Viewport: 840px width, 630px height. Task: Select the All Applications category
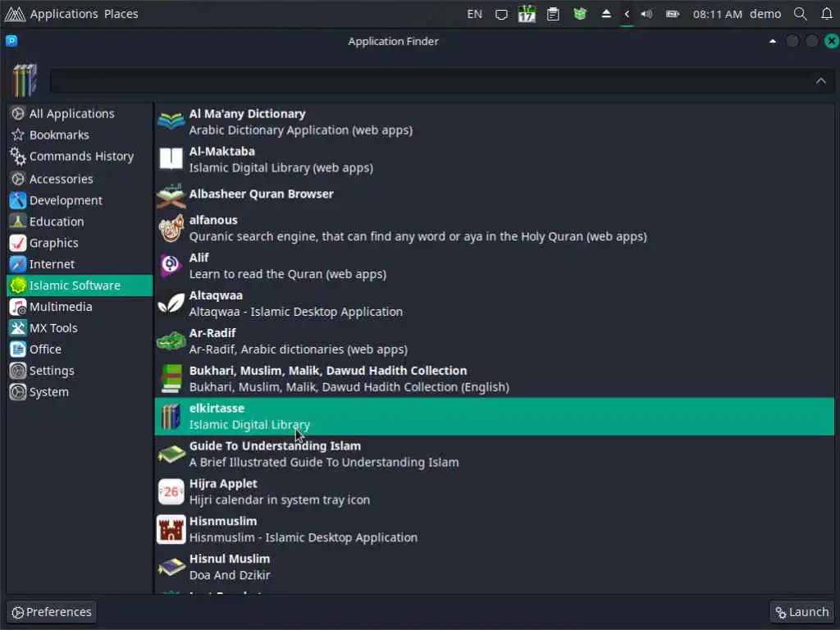(x=80, y=113)
